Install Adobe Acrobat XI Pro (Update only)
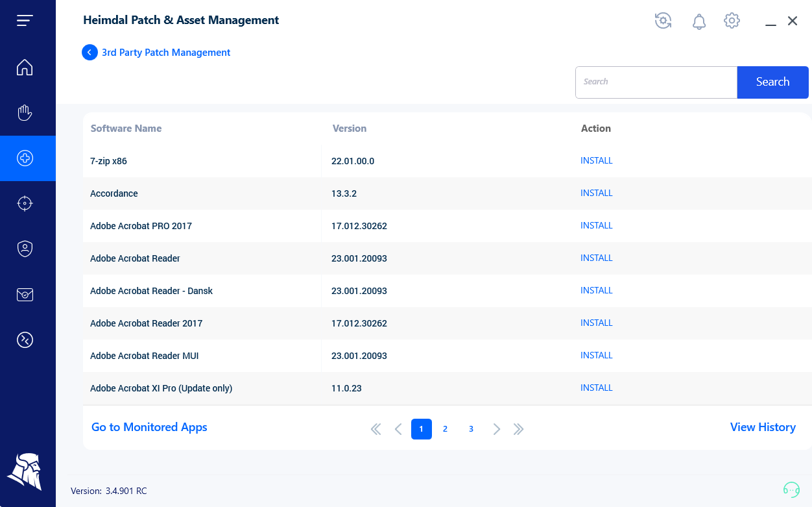This screenshot has height=507, width=812. click(x=597, y=388)
